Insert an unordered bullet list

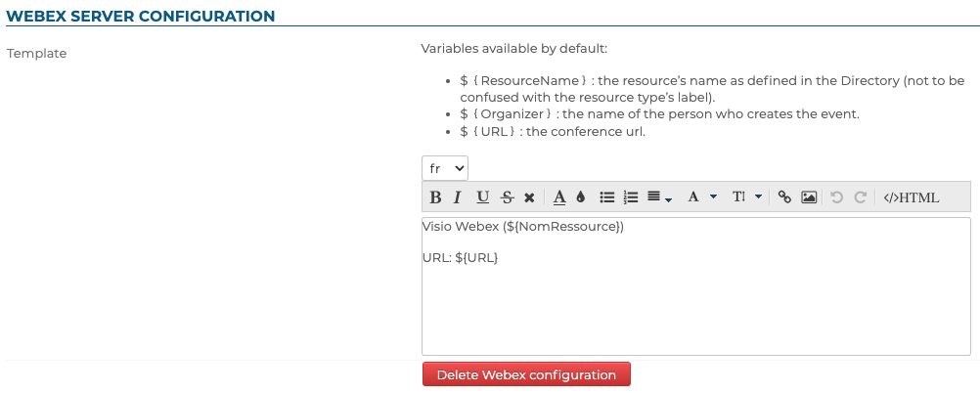606,197
